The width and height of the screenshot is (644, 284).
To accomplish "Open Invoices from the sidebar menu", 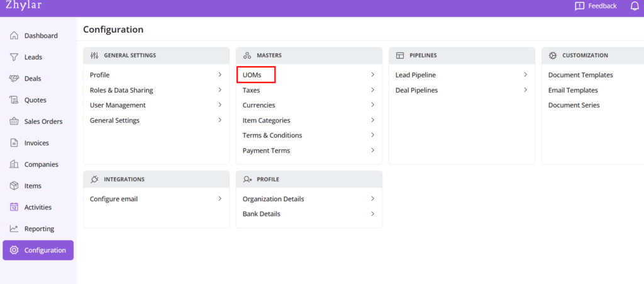I will pos(36,143).
